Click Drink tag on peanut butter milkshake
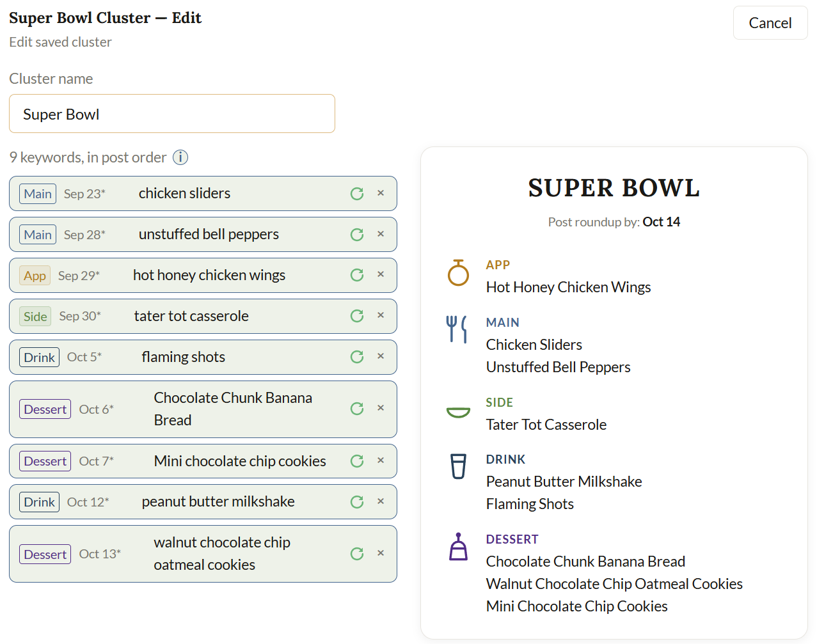 click(x=39, y=502)
